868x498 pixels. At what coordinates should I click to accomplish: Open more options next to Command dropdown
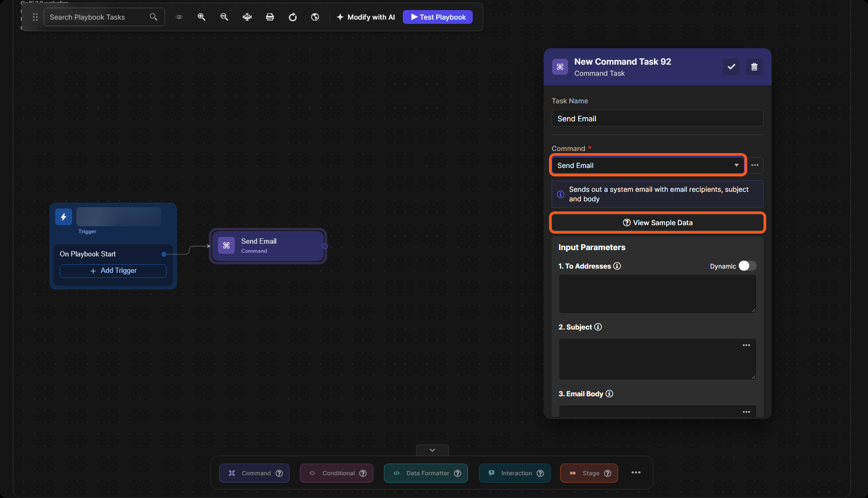click(x=755, y=165)
